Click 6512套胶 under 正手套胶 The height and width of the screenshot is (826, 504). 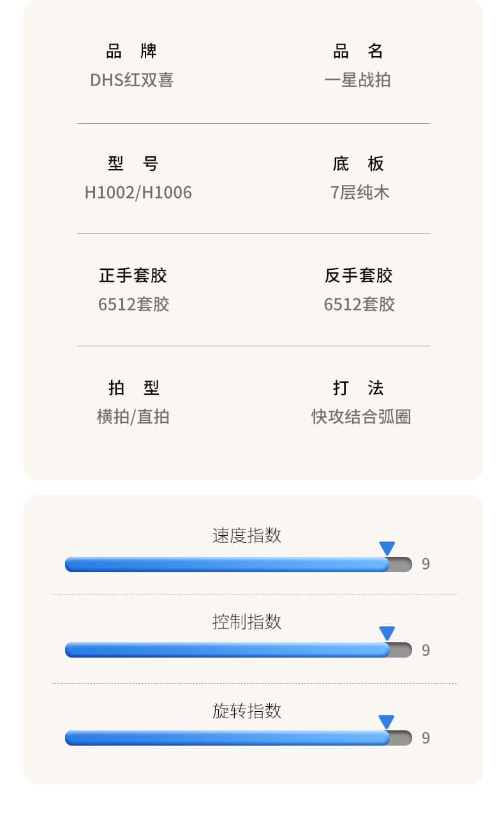133,304
